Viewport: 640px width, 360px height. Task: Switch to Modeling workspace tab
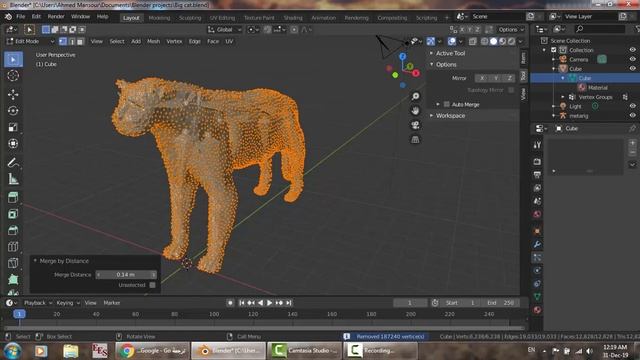159,18
